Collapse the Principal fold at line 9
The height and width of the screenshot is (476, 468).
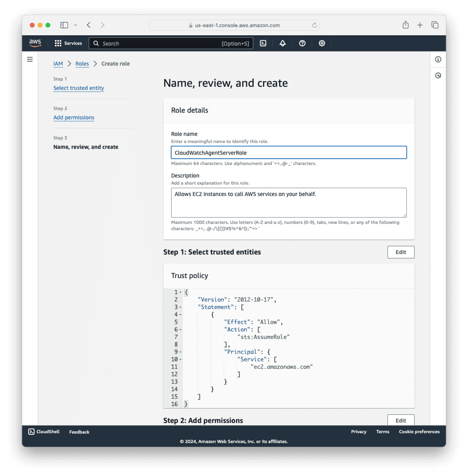[x=180, y=352]
